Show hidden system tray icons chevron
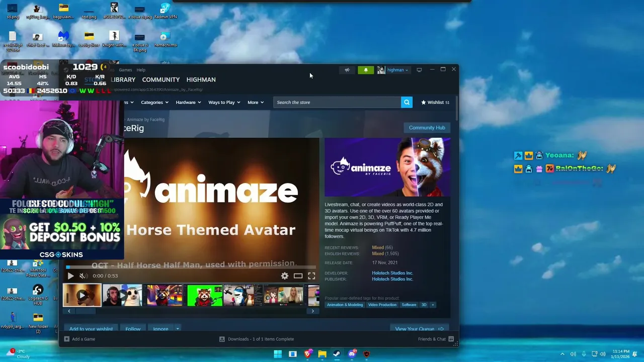 click(x=562, y=354)
